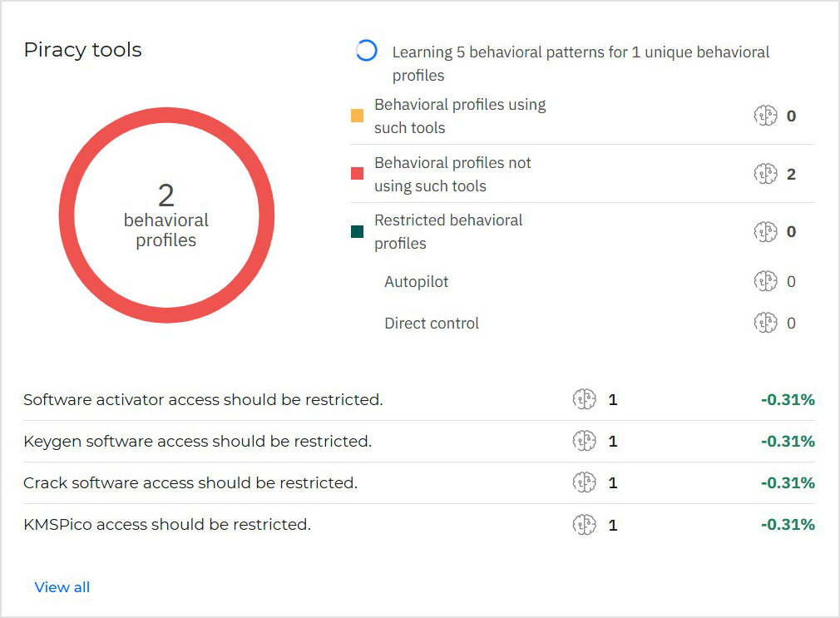This screenshot has height=618, width=840.
Task: Select the brain icon next to Autopilot
Action: pos(766,281)
